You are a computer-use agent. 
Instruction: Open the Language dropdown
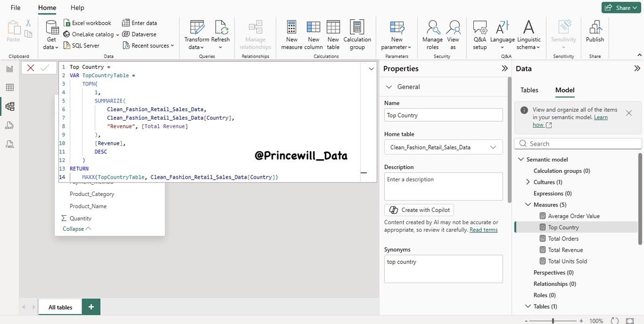tap(503, 35)
